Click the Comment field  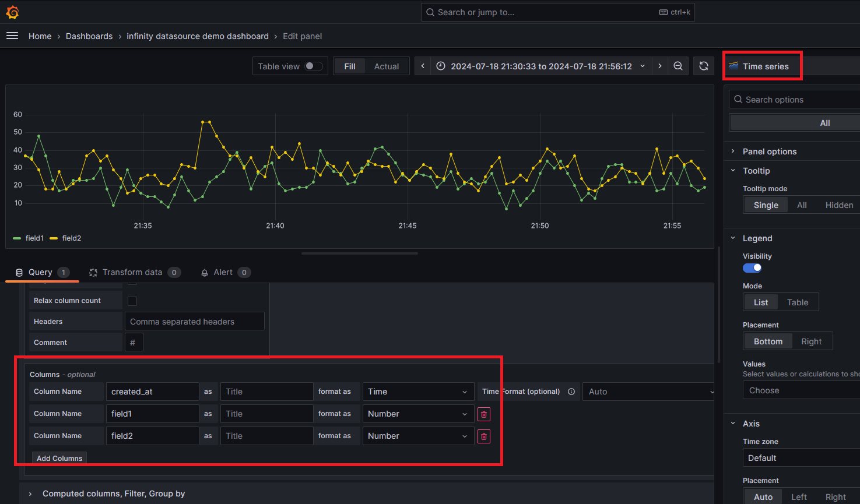click(x=134, y=343)
